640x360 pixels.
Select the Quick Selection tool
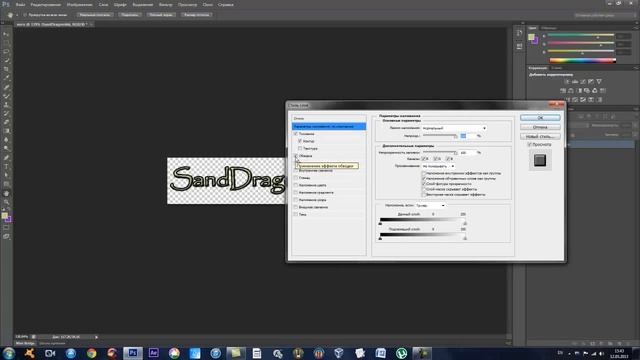click(x=6, y=60)
